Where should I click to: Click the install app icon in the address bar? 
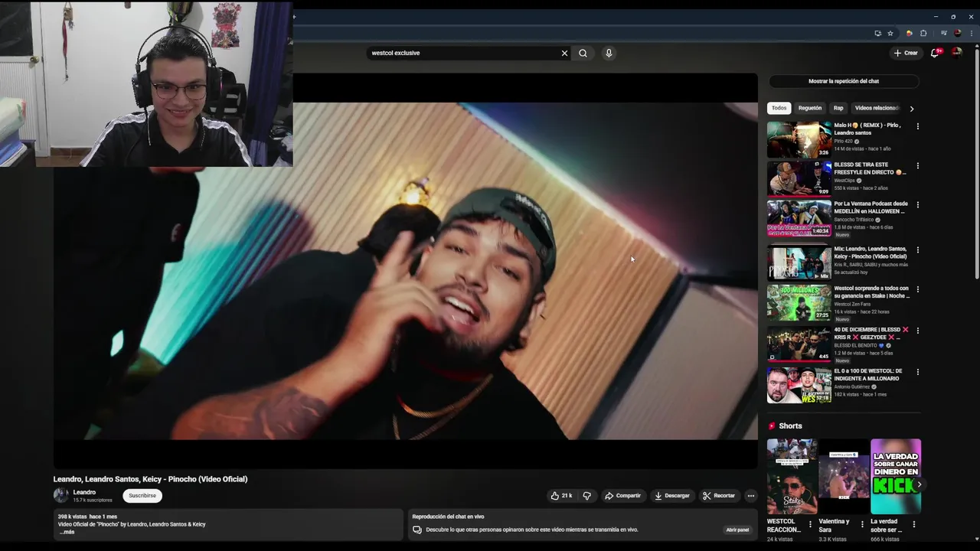click(x=877, y=33)
